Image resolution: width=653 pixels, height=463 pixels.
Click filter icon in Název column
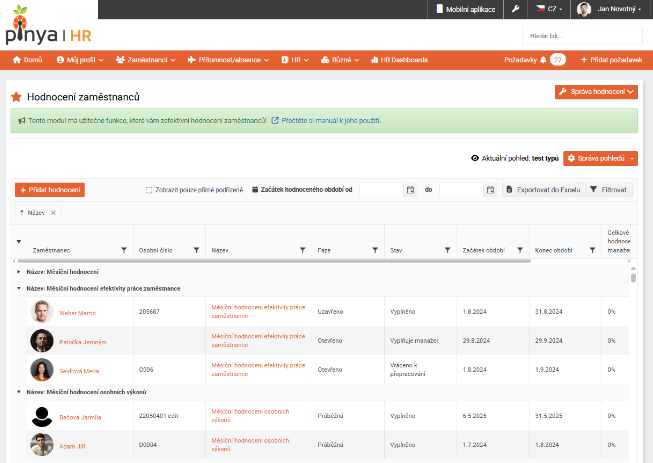(x=303, y=250)
